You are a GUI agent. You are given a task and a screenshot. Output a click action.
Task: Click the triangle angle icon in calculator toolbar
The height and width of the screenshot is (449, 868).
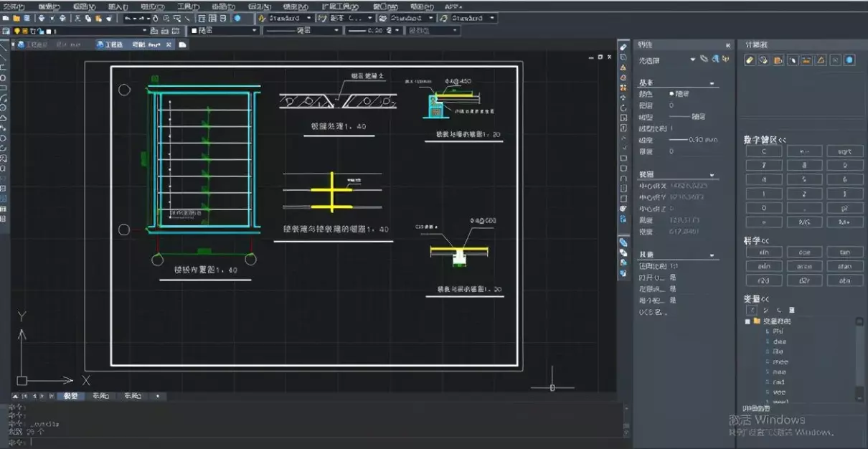[x=821, y=60]
